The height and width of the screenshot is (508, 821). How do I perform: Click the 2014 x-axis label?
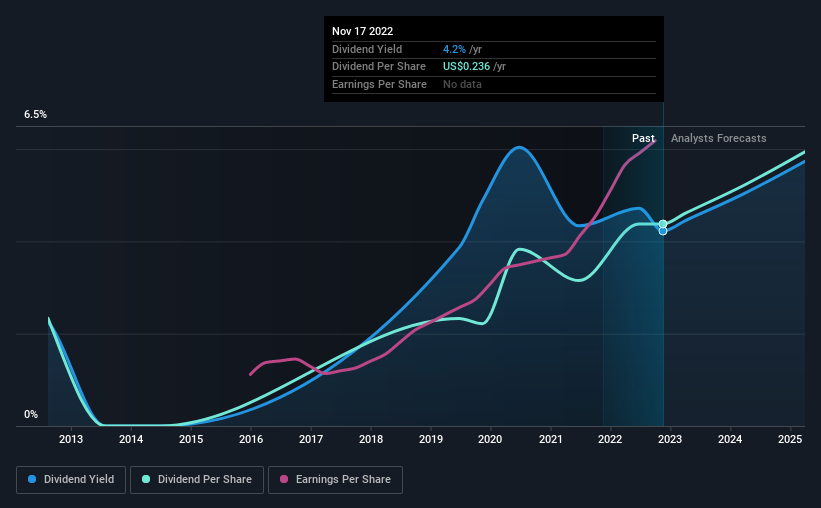pos(131,439)
